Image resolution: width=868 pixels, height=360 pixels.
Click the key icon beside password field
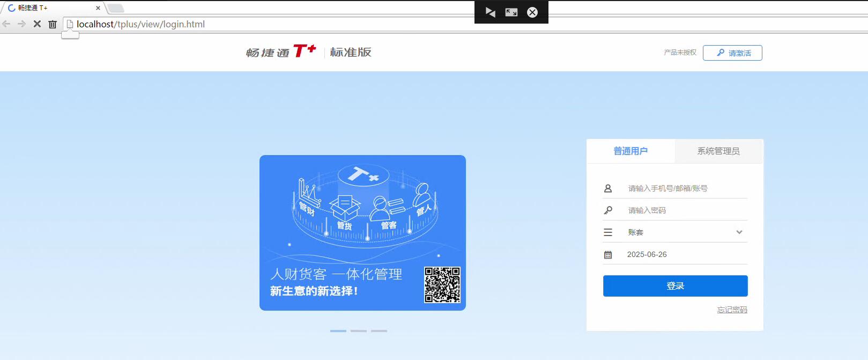pos(608,210)
